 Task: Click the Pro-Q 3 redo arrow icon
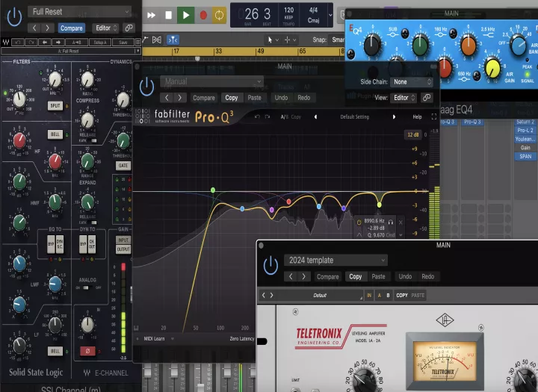click(x=268, y=117)
